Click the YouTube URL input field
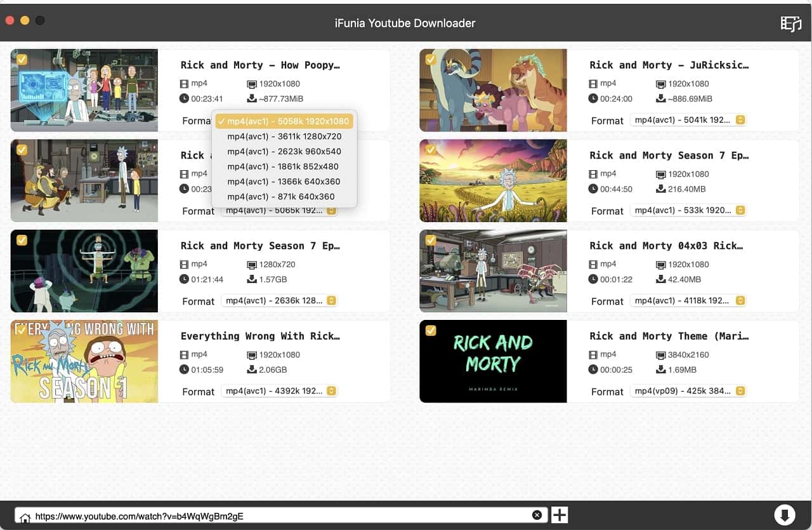Image resolution: width=812 pixels, height=530 pixels. tap(279, 515)
